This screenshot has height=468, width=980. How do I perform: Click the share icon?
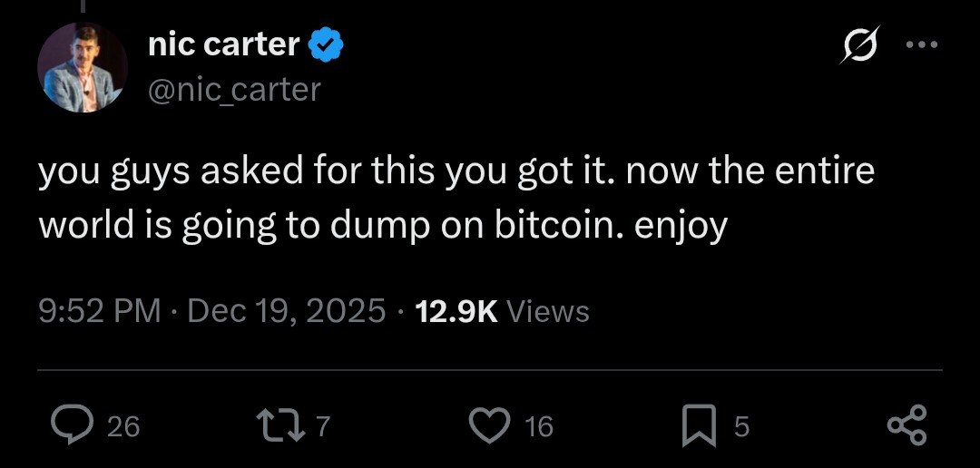click(906, 425)
